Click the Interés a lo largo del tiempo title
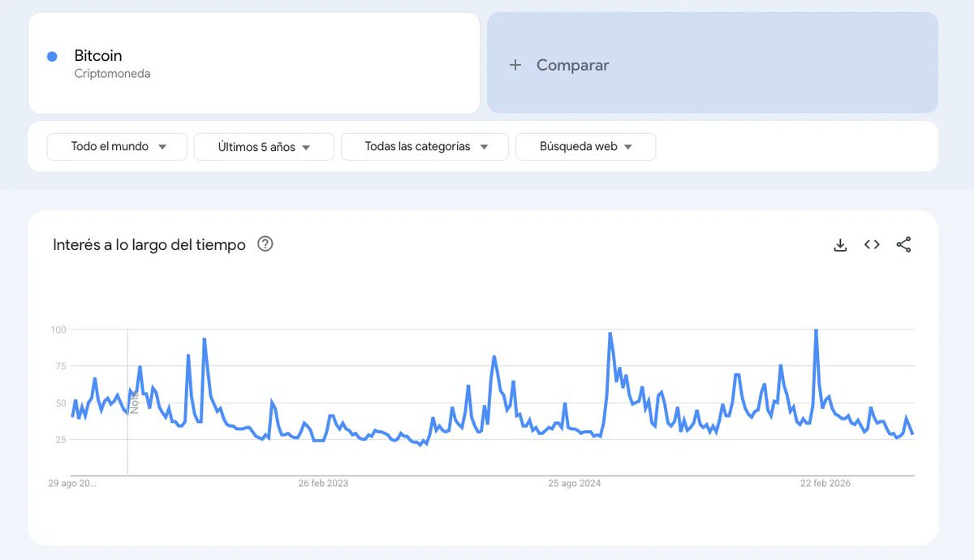Viewport: 974px width, 560px height. tap(149, 244)
